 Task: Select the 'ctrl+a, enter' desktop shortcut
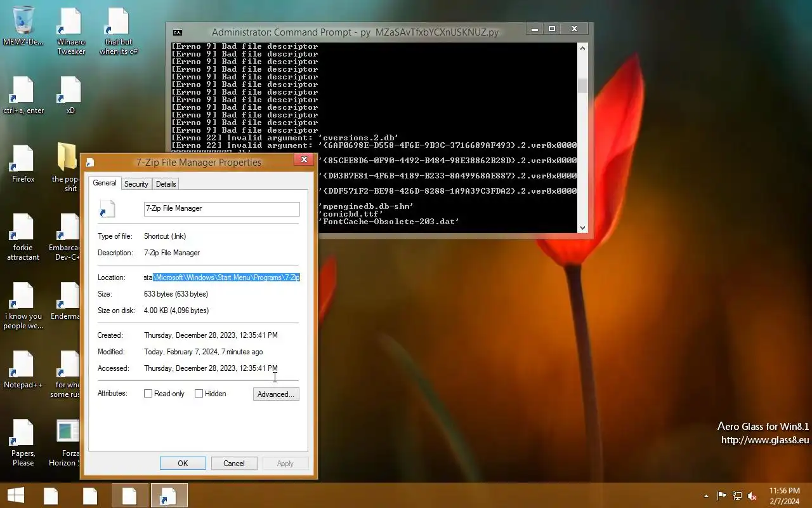coord(23,95)
